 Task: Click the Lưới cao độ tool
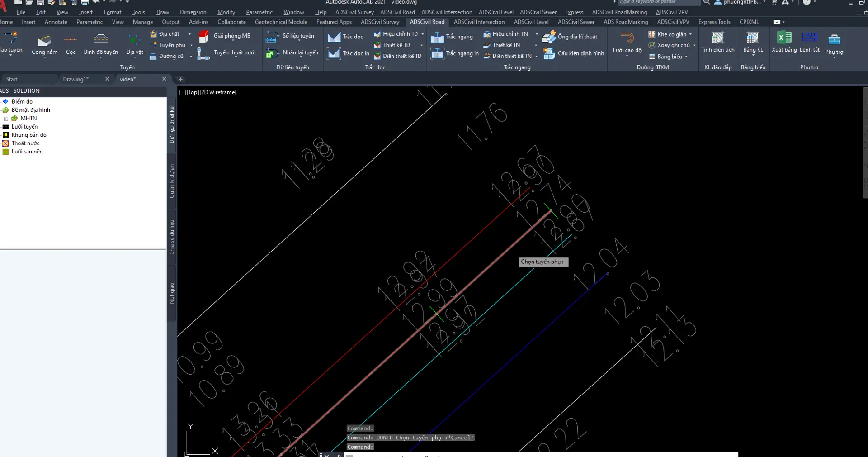627,43
